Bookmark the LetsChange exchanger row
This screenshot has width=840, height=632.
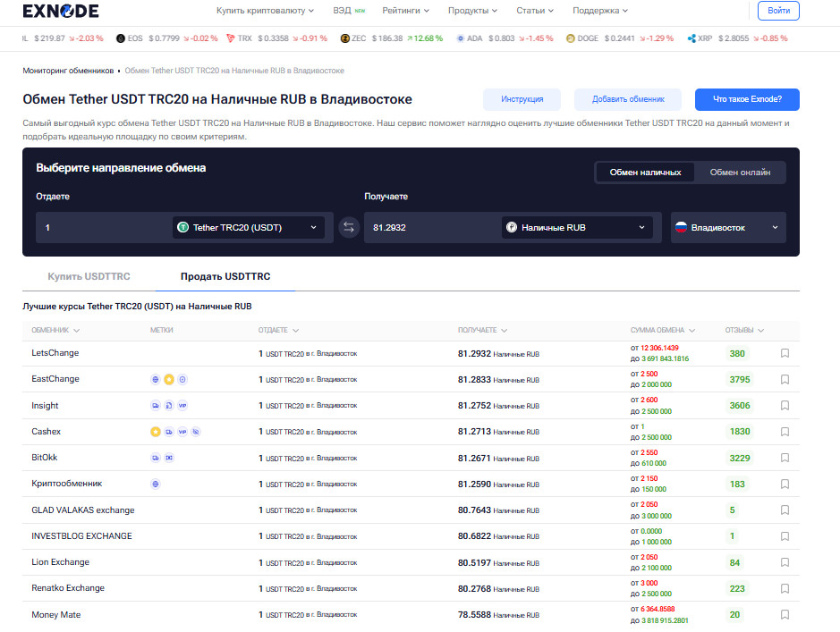coord(785,354)
